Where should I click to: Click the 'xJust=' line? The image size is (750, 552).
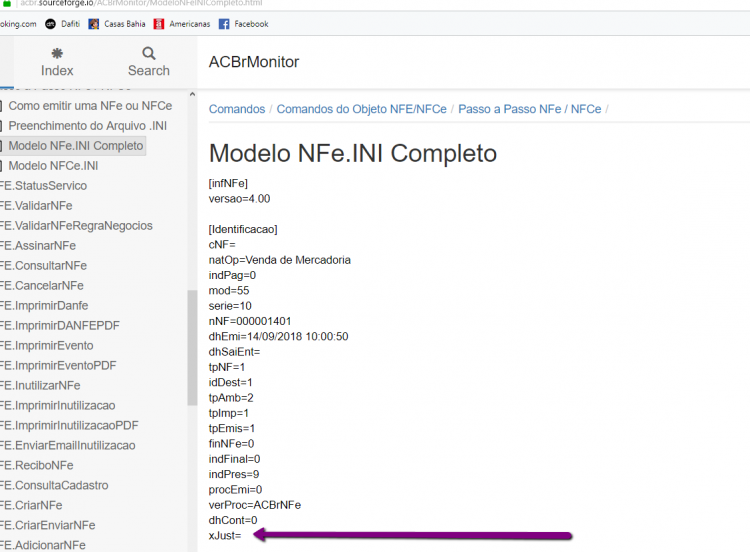tap(225, 535)
